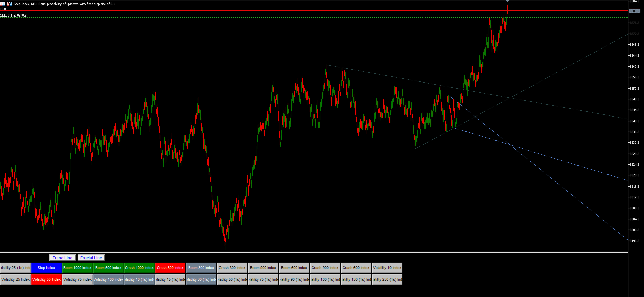Open the Boom 1000 Index chart

click(77, 268)
